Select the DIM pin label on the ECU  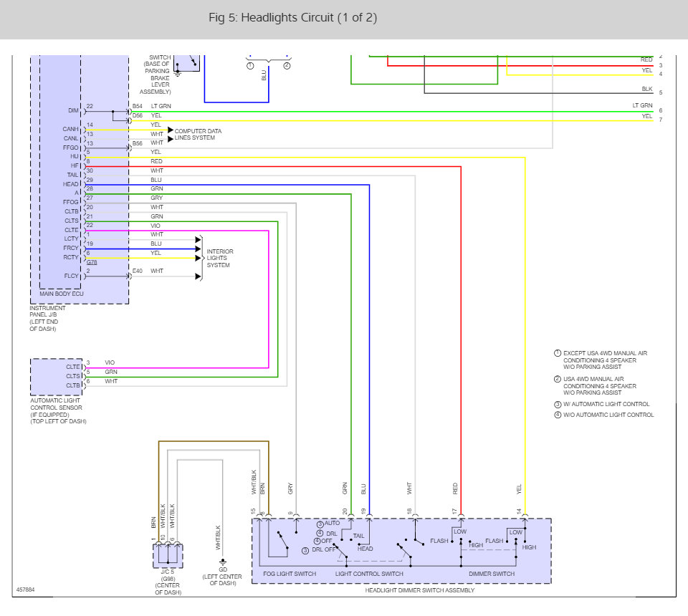tap(73, 110)
